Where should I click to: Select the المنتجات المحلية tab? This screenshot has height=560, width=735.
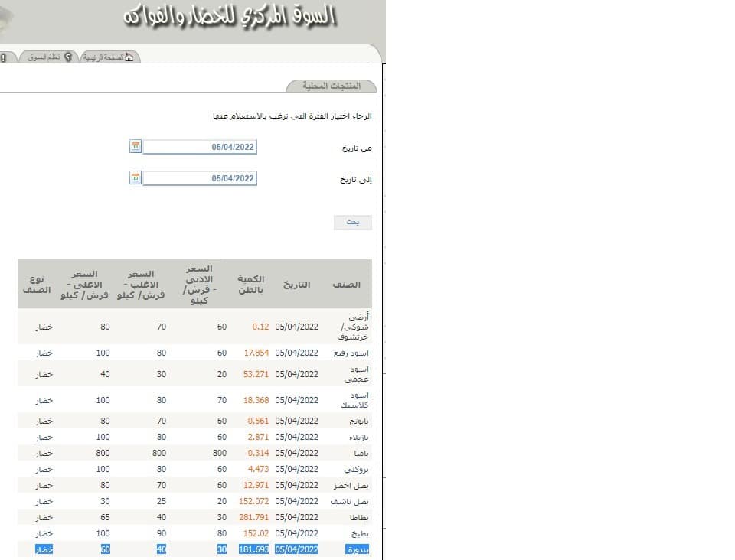332,86
